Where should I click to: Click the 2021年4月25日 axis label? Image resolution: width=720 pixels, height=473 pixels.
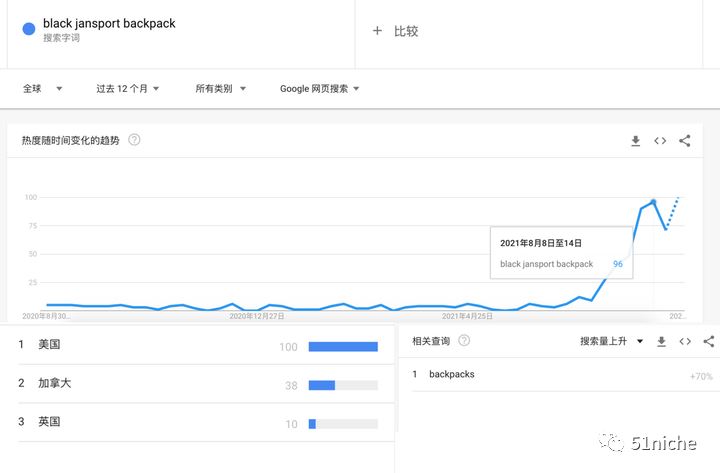[x=467, y=316]
